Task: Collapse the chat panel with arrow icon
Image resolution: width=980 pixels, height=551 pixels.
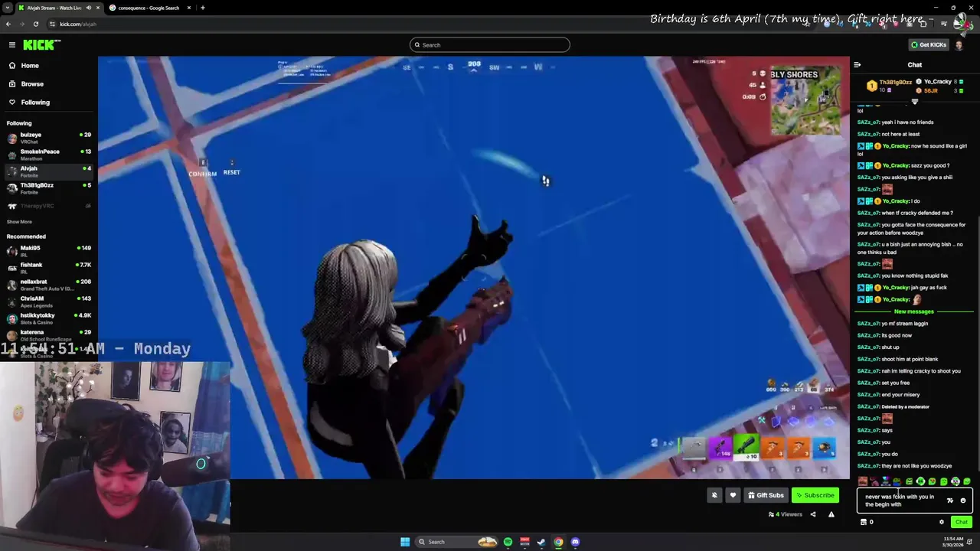Action: (857, 65)
